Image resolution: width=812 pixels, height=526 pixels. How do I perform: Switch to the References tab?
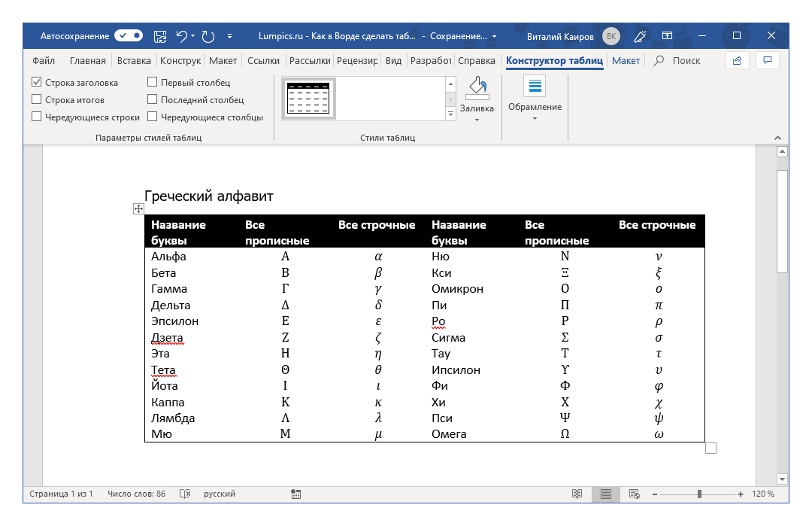265,60
